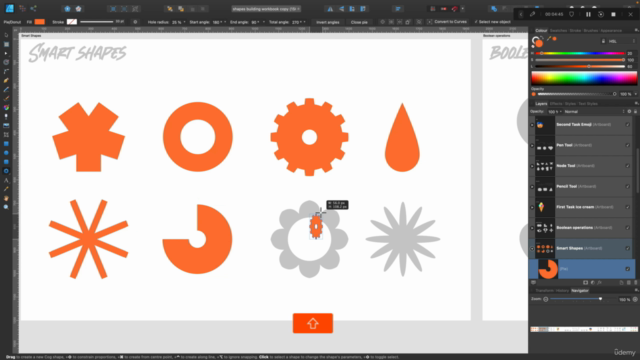Screen dimensions: 640x360
Task: Collapse the Smart Shapes artboard layer
Action: (x=532, y=248)
